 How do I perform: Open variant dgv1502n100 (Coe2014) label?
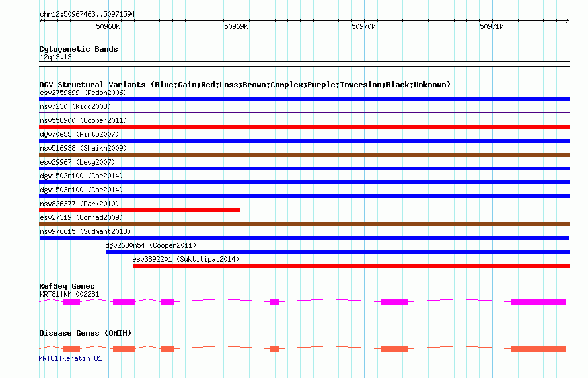(x=81, y=176)
